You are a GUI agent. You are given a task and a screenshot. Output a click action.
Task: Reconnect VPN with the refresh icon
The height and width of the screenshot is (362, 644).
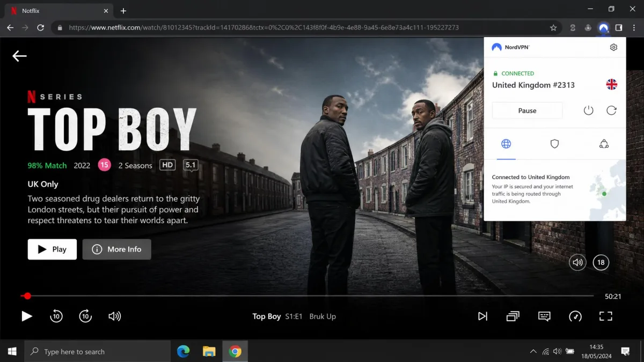click(611, 110)
